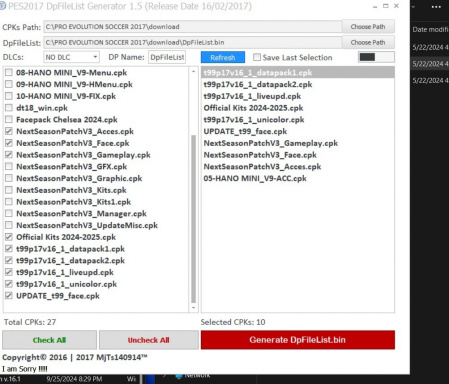Select NextSeasonPatchV3_Gameplay.cpk in the selected list
449x384 pixels.
point(298,143)
